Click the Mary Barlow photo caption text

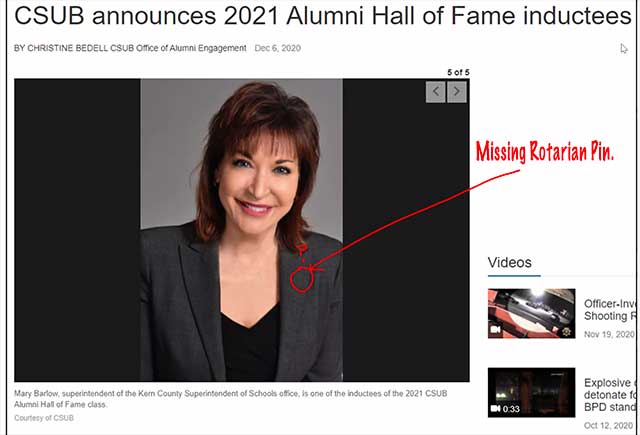(x=231, y=399)
